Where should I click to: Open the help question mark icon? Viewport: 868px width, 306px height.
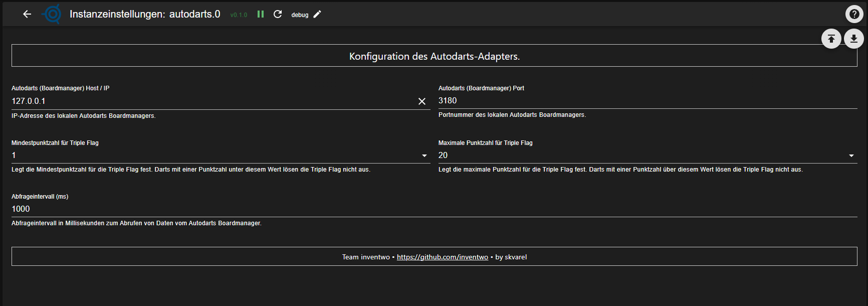tap(854, 14)
